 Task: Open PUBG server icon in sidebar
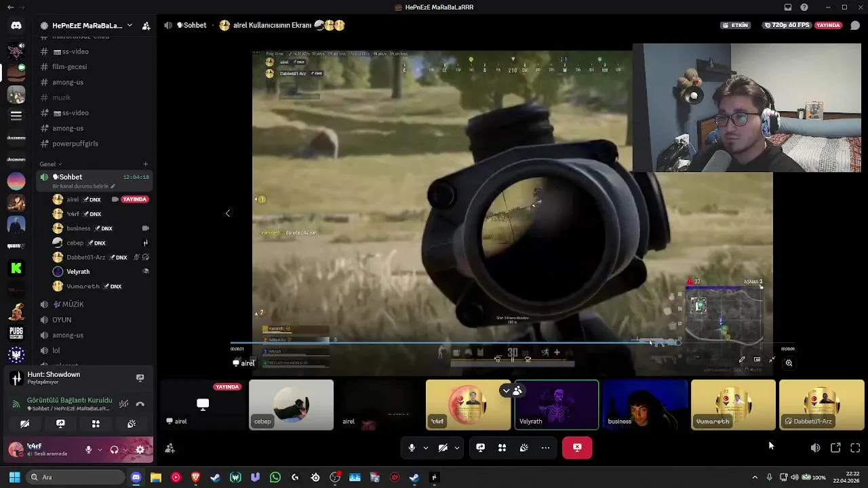pos(16,333)
